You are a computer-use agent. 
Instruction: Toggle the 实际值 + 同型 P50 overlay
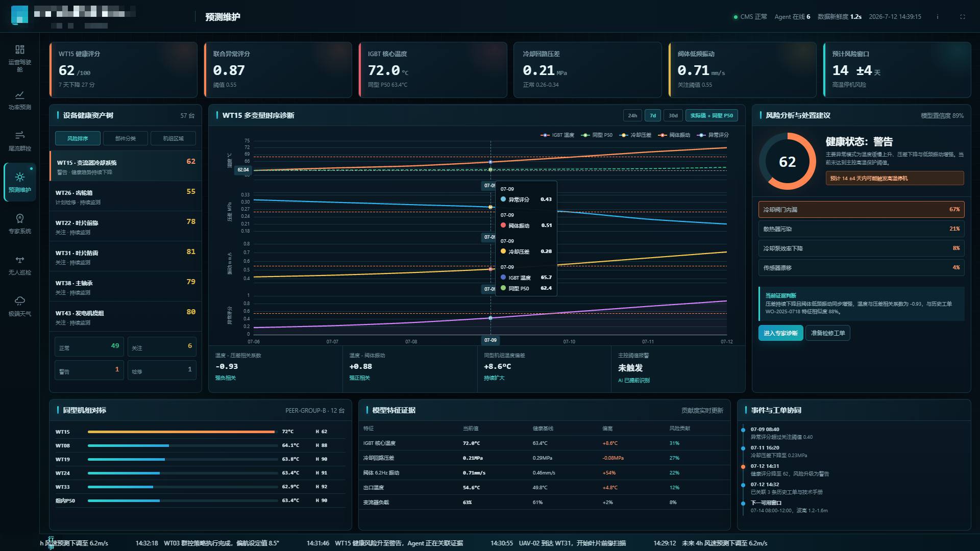(712, 115)
